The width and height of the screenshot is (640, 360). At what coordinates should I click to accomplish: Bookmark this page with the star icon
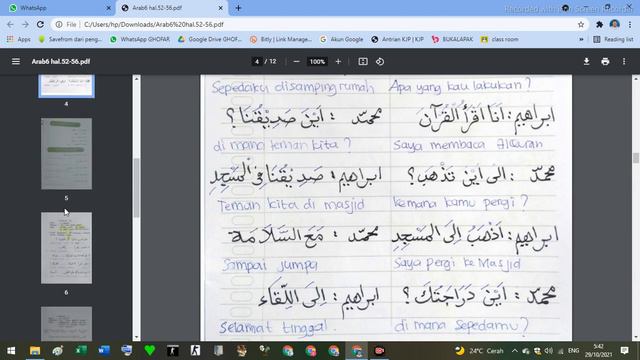click(581, 24)
